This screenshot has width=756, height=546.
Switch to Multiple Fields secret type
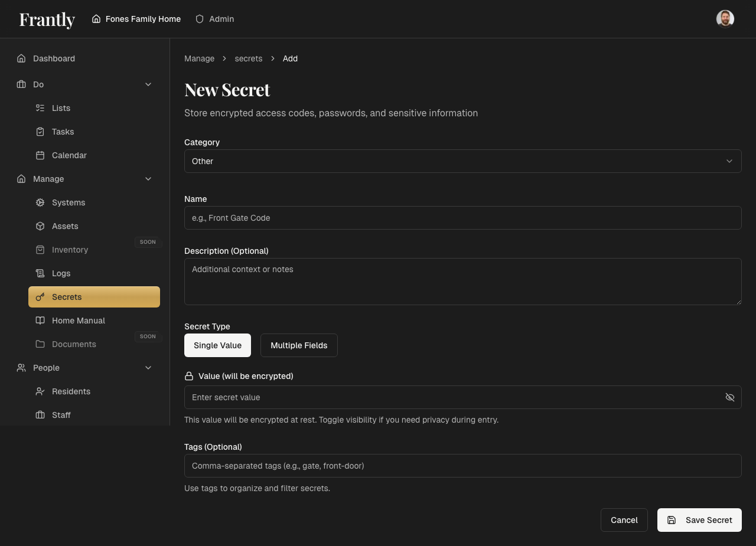[299, 345]
